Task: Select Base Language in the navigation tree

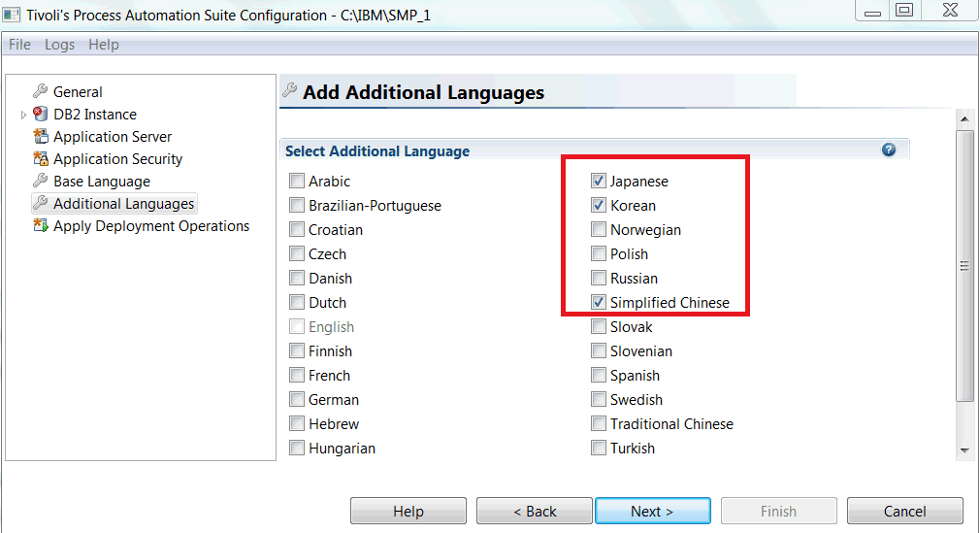Action: click(101, 182)
